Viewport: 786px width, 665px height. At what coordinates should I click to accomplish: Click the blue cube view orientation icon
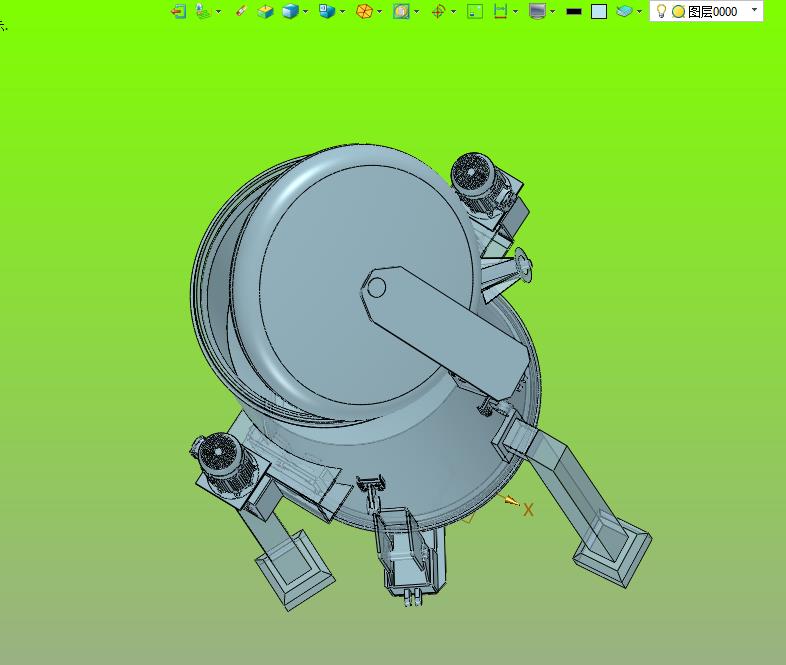pos(327,11)
